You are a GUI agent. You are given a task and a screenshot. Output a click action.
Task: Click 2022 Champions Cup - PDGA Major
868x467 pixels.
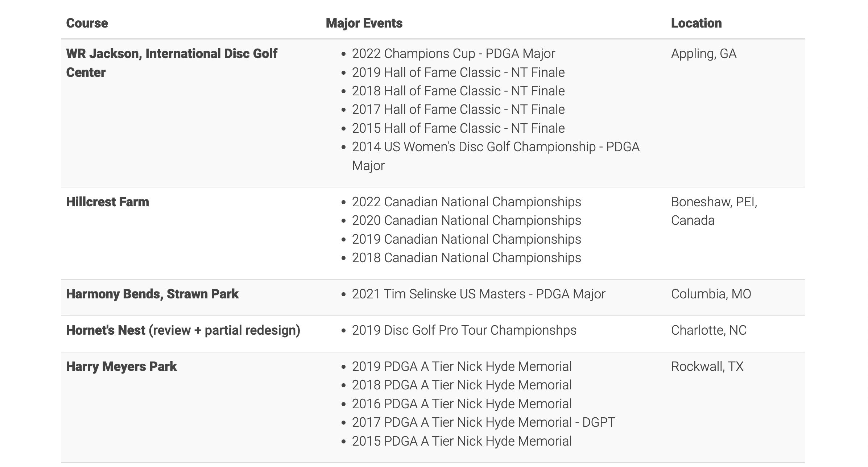[453, 54]
